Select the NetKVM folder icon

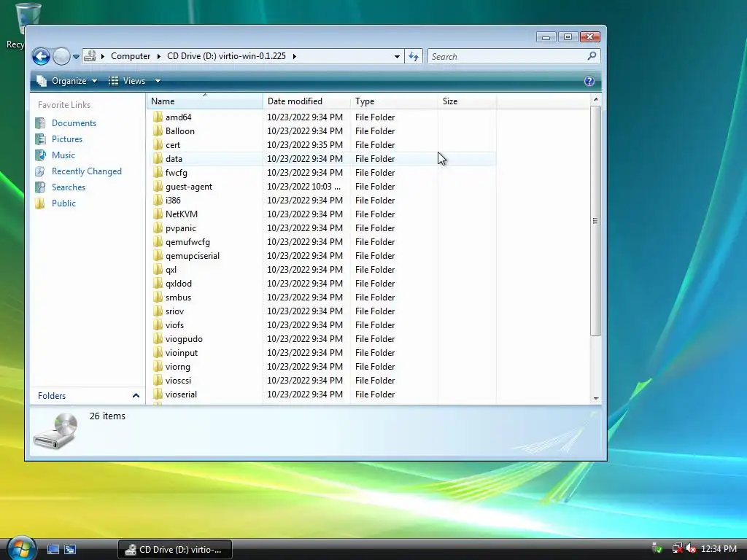click(158, 214)
